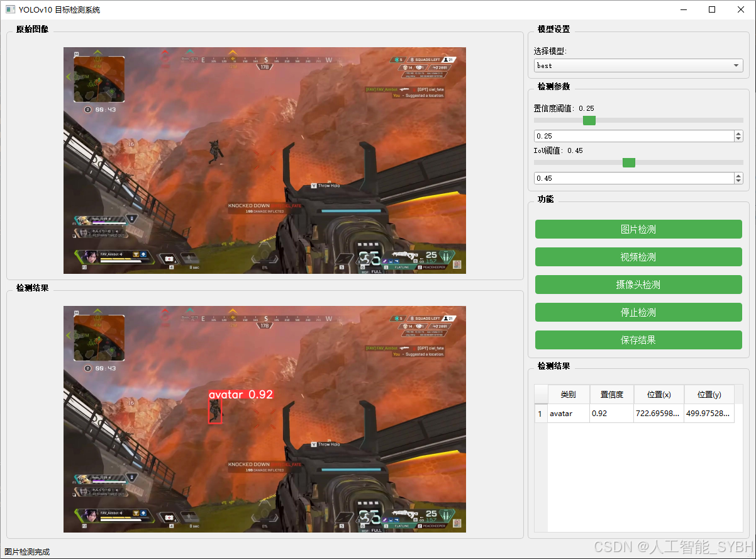Select row 1 header in results table

[541, 414]
